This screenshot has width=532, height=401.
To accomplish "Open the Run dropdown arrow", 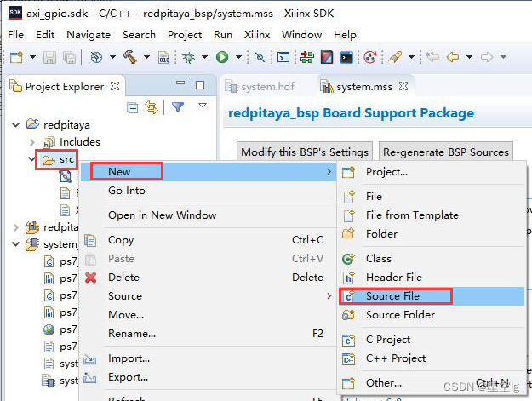I will point(238,57).
